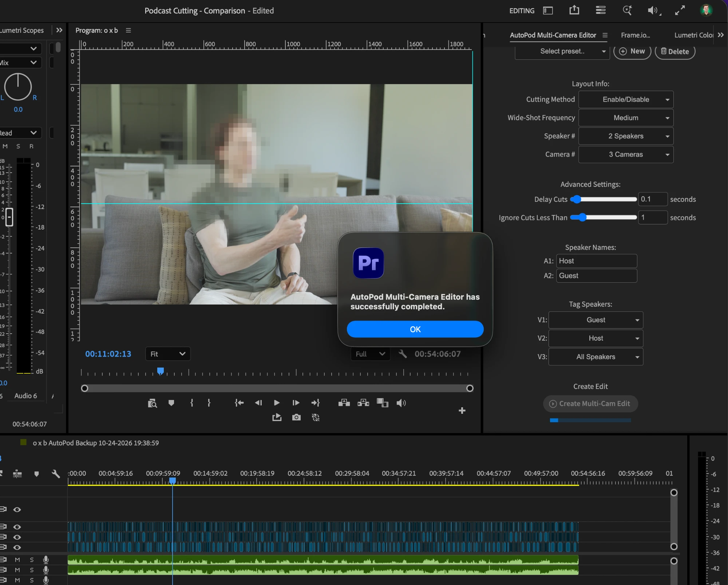Viewport: 728px width, 585px height.
Task: Open the Cutting Method dropdown
Action: pos(626,99)
